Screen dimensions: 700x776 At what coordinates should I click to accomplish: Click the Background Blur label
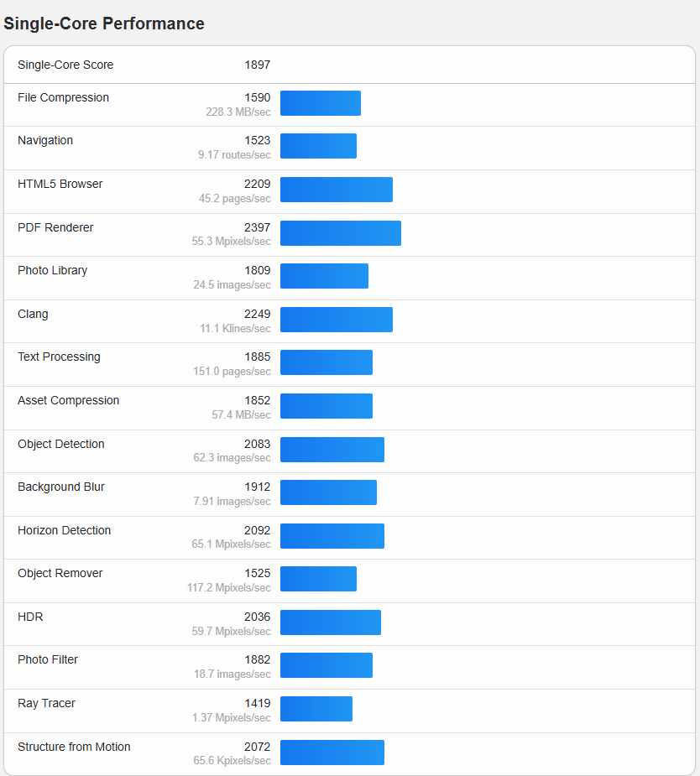pyautogui.click(x=61, y=487)
